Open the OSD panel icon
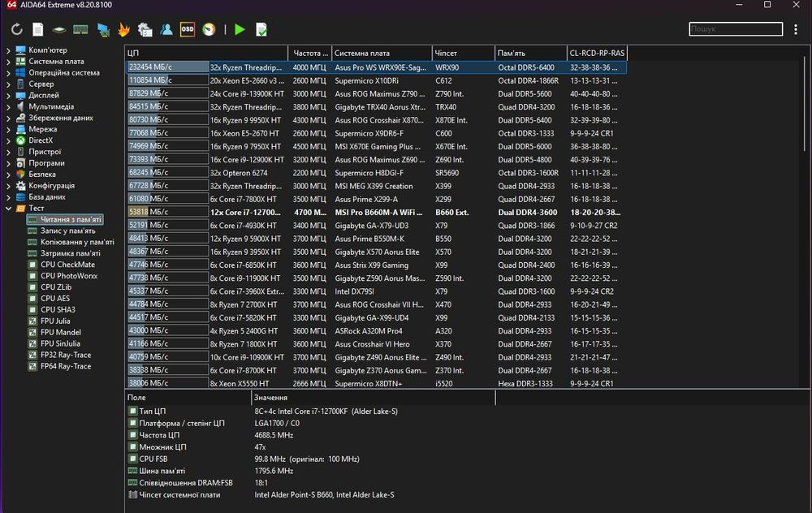The image size is (812, 513). tap(188, 30)
